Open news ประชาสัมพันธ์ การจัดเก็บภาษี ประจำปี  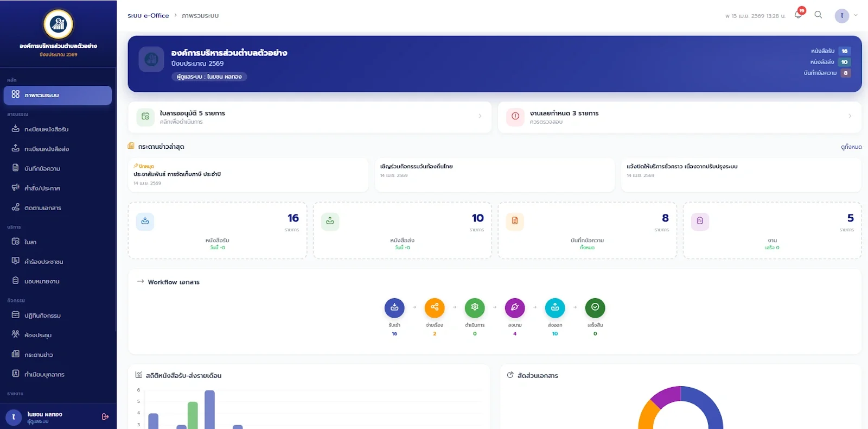tap(248, 175)
